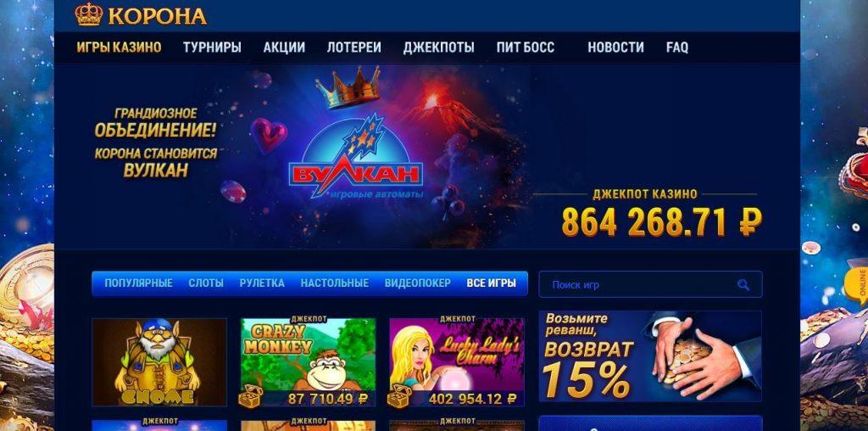The width and height of the screenshot is (868, 431).
Task: Open the Online chat side tab
Action: pyautogui.click(x=860, y=285)
